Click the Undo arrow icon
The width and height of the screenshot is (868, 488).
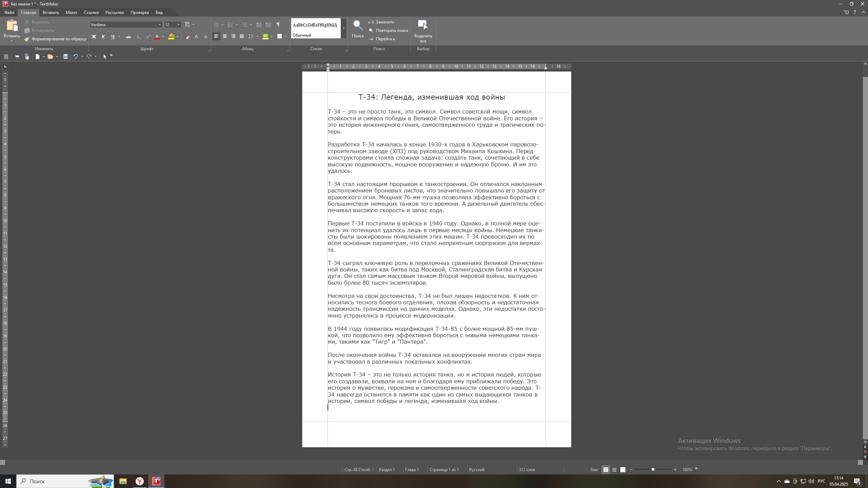click(76, 57)
